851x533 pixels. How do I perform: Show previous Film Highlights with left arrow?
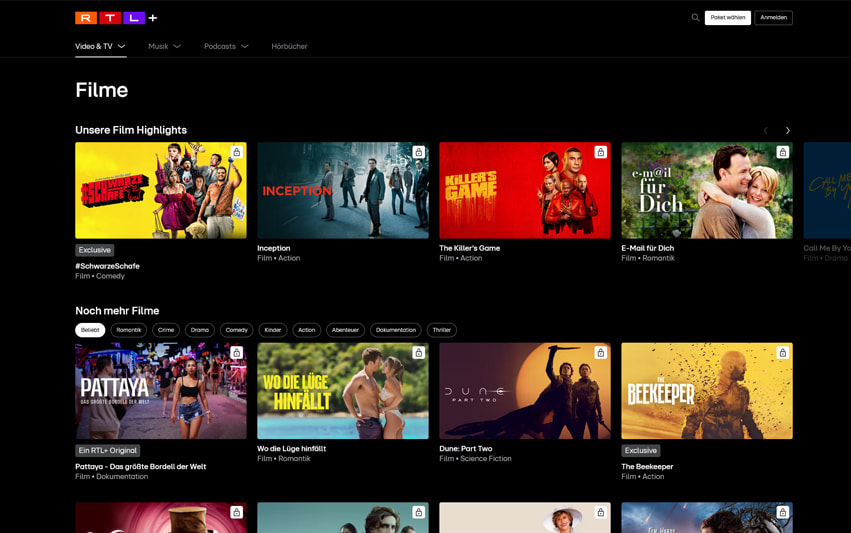(765, 130)
